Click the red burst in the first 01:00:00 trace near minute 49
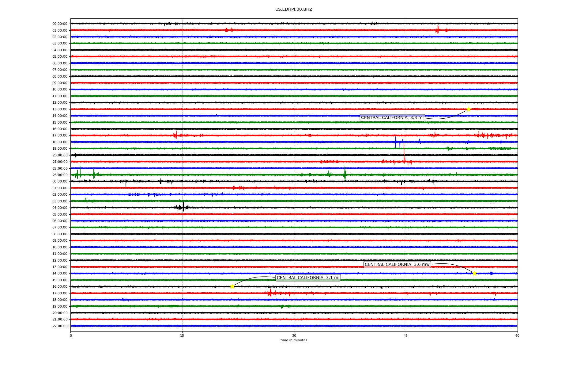588x368 pixels. (438, 30)
